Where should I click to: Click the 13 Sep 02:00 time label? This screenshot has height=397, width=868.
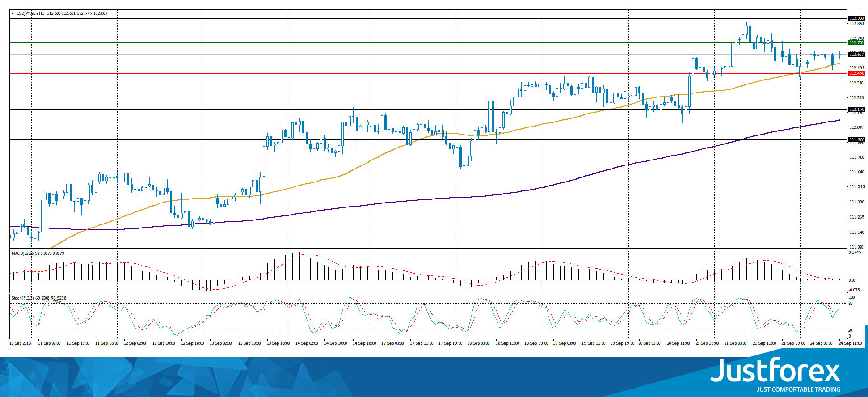click(x=221, y=343)
